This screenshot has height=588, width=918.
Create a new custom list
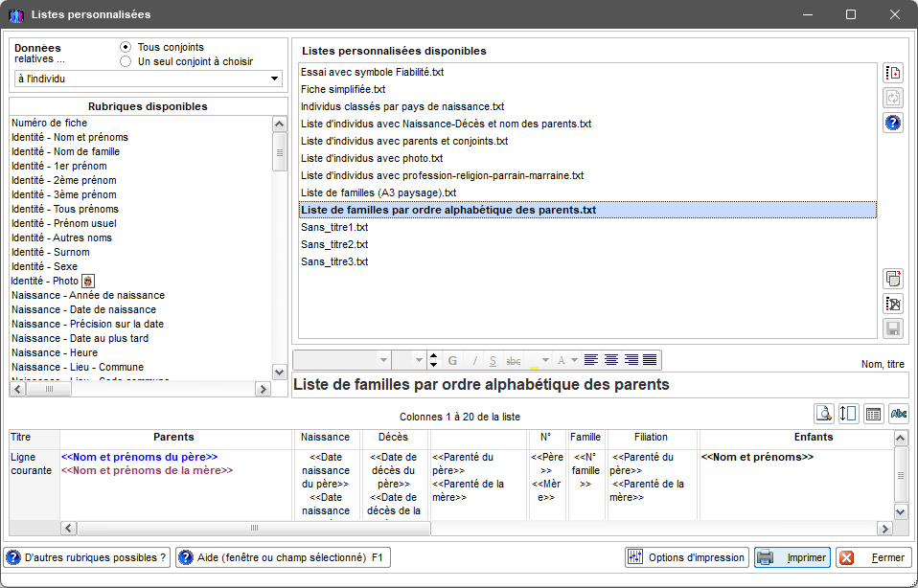tap(893, 73)
